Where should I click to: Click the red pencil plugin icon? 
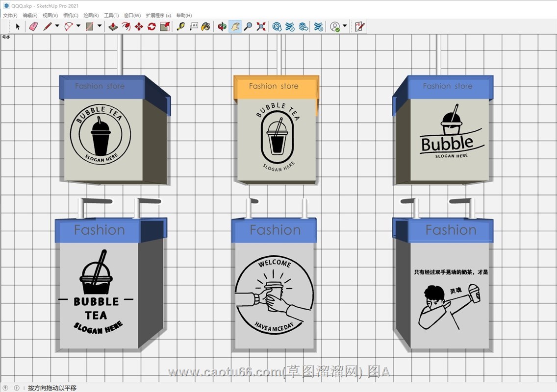[360, 26]
